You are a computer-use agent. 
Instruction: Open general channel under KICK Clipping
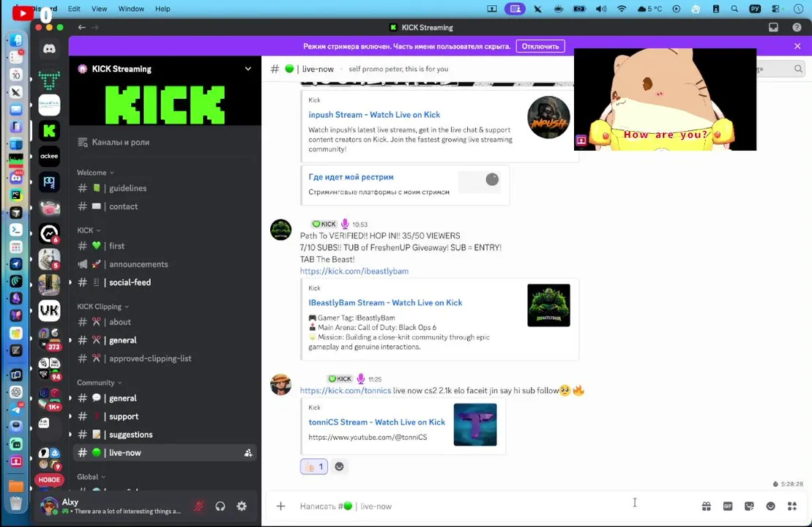tap(165, 340)
